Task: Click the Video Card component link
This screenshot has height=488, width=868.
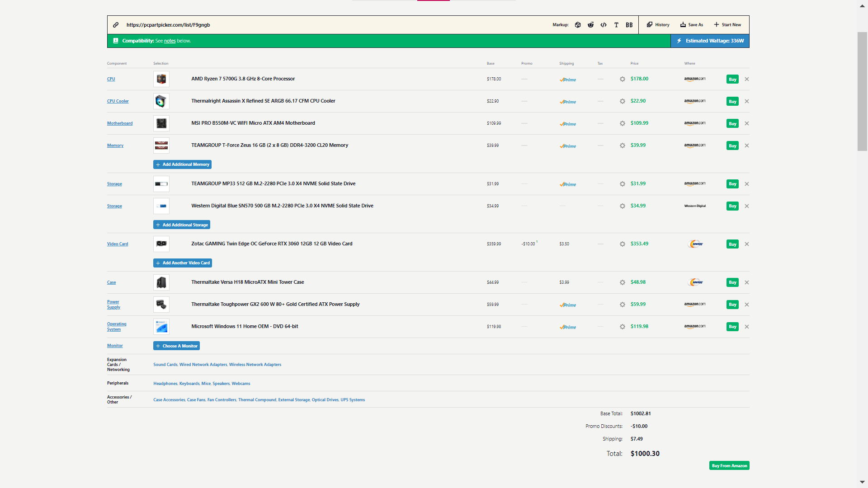Action: coord(118,244)
